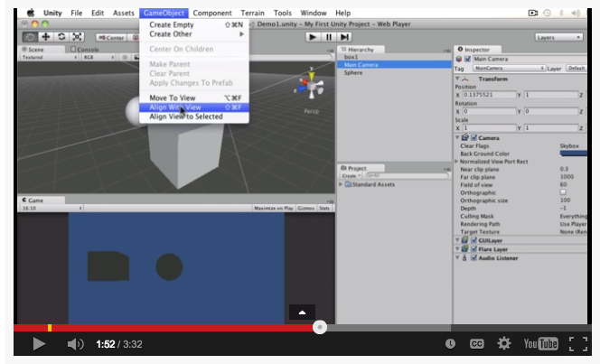The image size is (600, 364).
Task: Select the Hand tool in Unity toolbar
Action: click(30, 37)
